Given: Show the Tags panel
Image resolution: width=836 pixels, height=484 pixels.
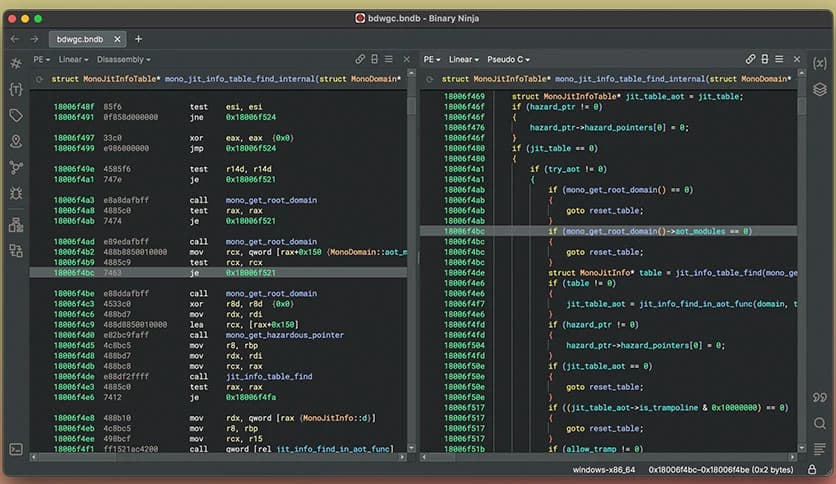Looking at the screenshot, I should click(15, 116).
